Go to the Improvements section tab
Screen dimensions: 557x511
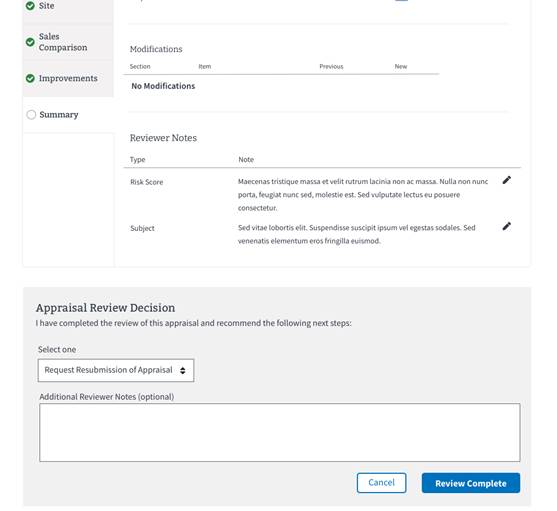[68, 78]
